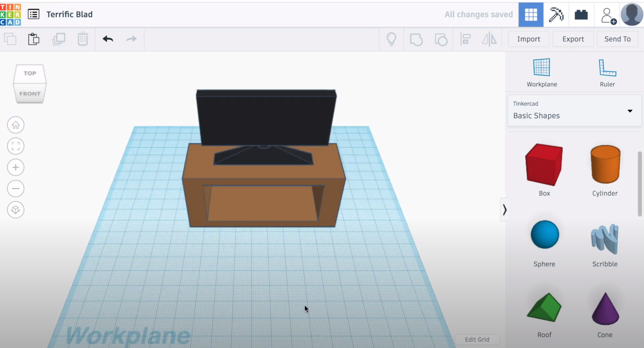
Task: Select the Group tool
Action: (x=416, y=39)
